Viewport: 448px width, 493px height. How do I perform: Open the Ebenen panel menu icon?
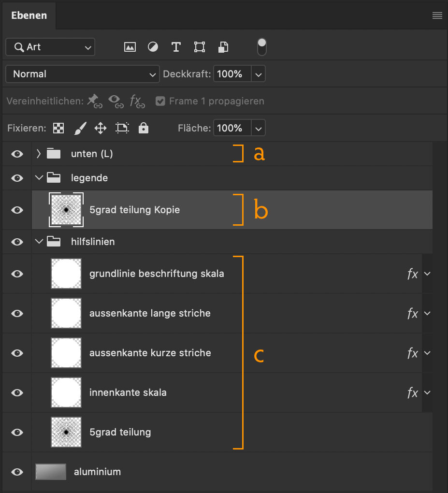click(437, 15)
